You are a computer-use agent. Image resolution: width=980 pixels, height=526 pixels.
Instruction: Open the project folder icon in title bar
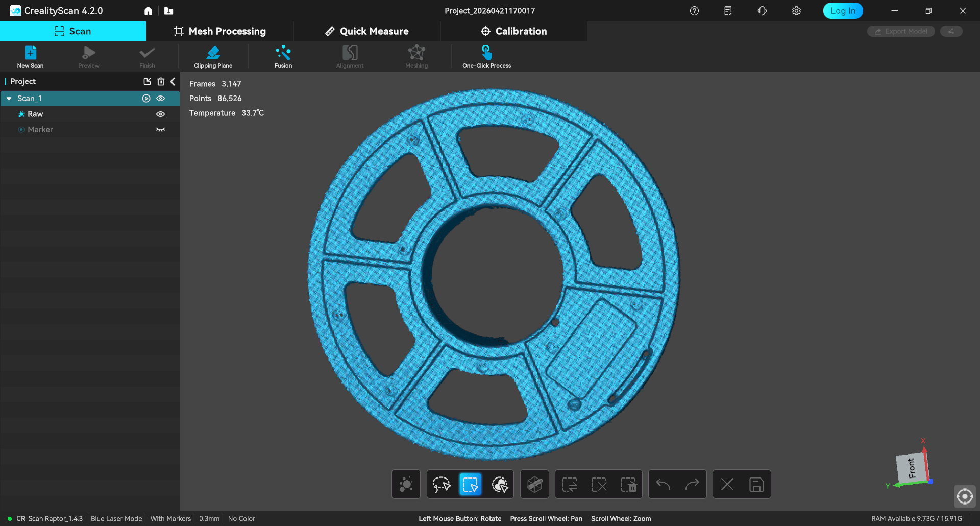(169, 11)
